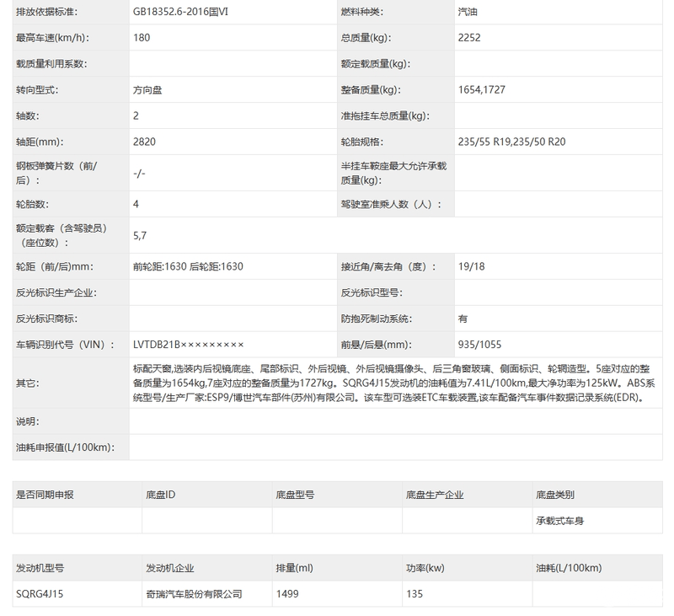Click the power value 135
Image resolution: width=674 pixels, height=616 pixels.
pyautogui.click(x=415, y=594)
